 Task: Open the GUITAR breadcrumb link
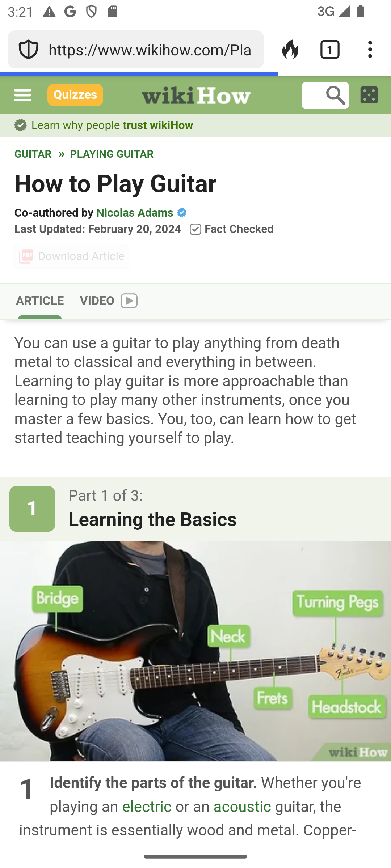33,154
